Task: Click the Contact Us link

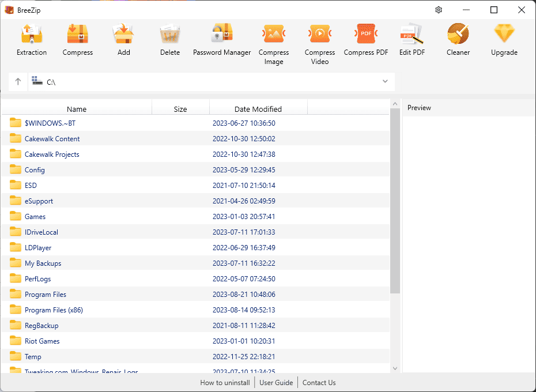Action: pyautogui.click(x=319, y=383)
